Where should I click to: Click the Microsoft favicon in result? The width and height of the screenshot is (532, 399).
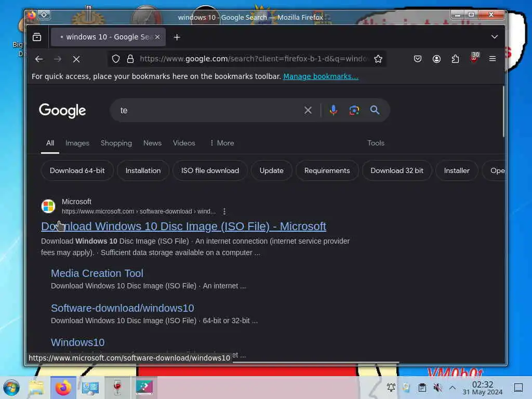[48, 206]
